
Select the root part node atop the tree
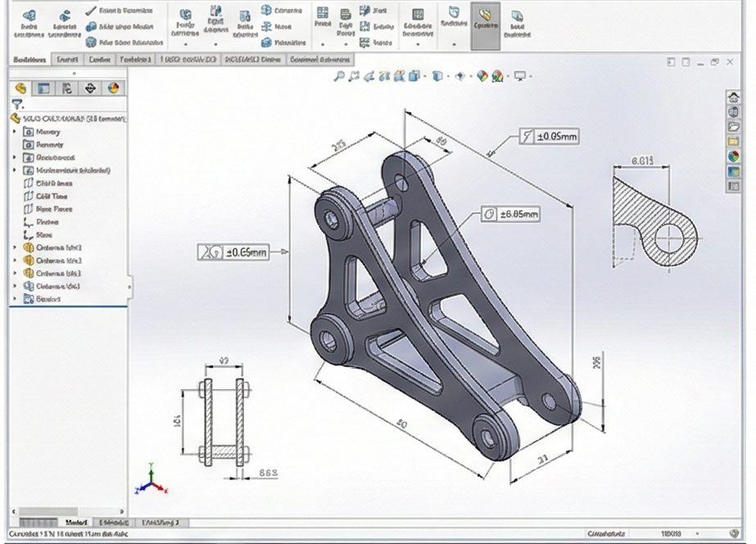pos(68,118)
